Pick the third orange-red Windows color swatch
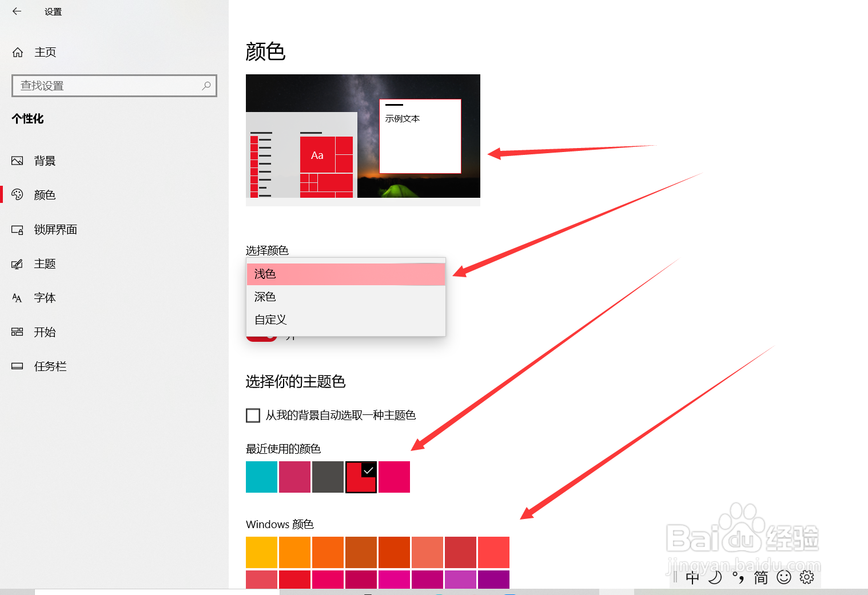868x595 pixels. pyautogui.click(x=328, y=552)
